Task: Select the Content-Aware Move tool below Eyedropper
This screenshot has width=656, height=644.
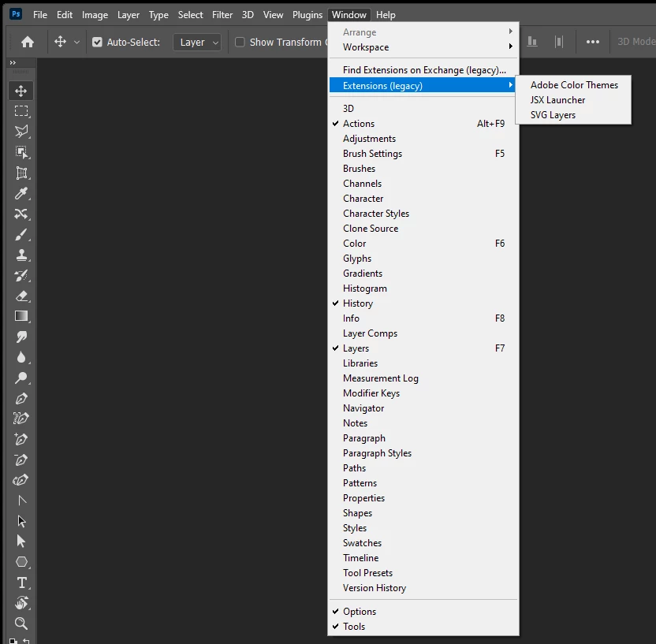Action: pos(21,214)
